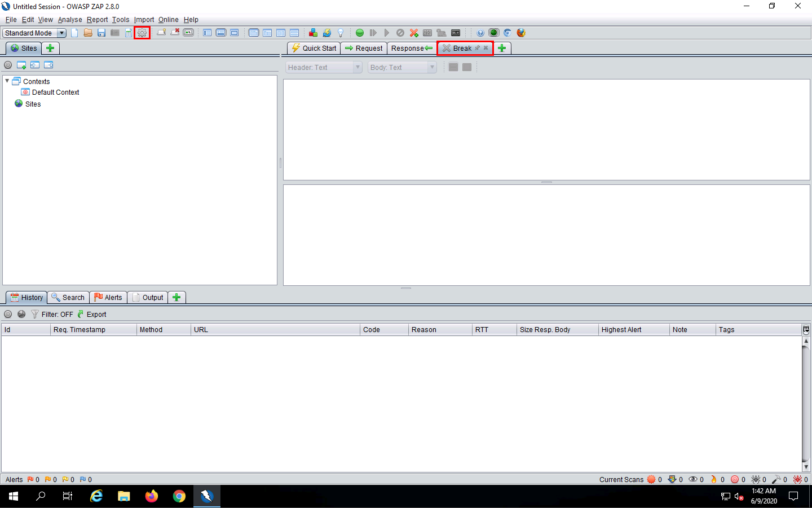The height and width of the screenshot is (508, 812).
Task: Switch to the Response tab
Action: (x=412, y=48)
